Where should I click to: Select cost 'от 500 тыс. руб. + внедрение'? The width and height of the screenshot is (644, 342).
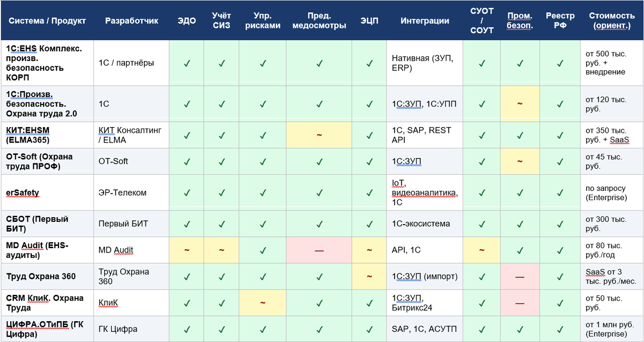click(612, 63)
